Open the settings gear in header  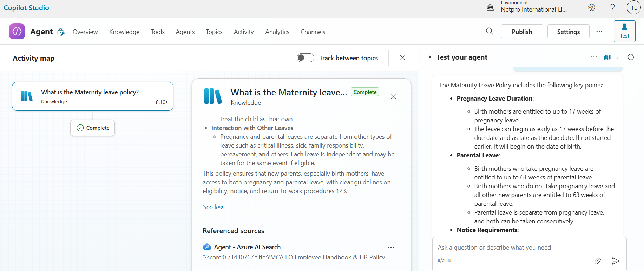pyautogui.click(x=592, y=7)
